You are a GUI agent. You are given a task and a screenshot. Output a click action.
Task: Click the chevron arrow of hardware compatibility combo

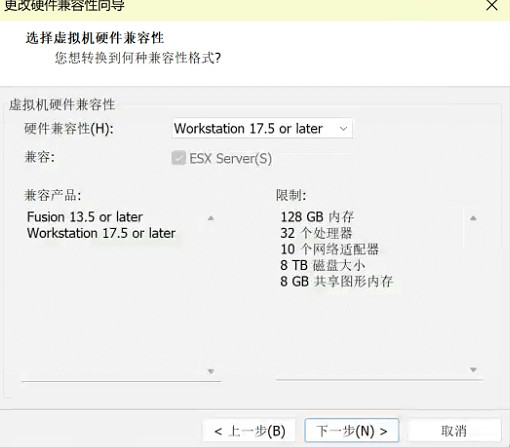(x=343, y=129)
